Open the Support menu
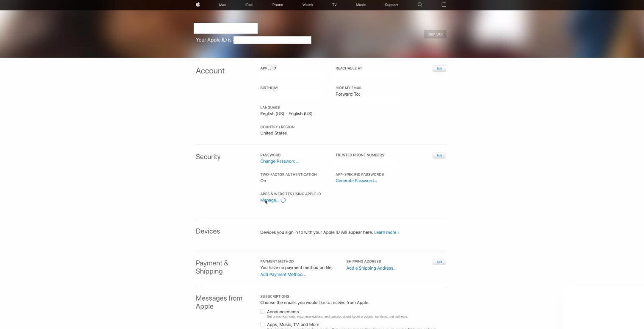 tap(391, 5)
